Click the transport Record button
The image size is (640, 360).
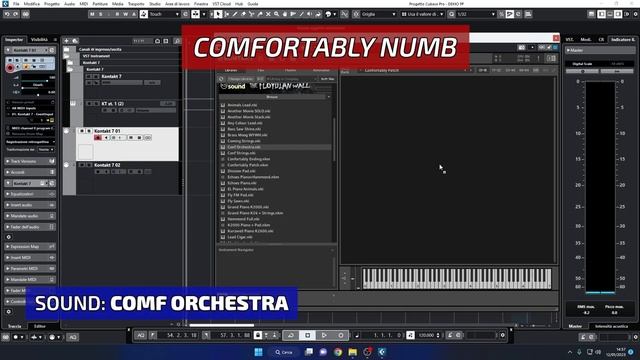coord(341,335)
